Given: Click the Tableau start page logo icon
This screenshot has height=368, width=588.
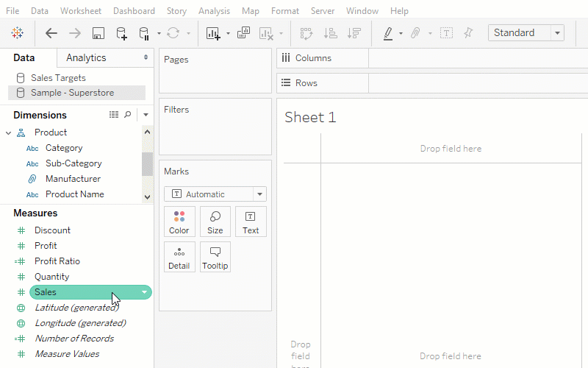Looking at the screenshot, I should (x=17, y=33).
